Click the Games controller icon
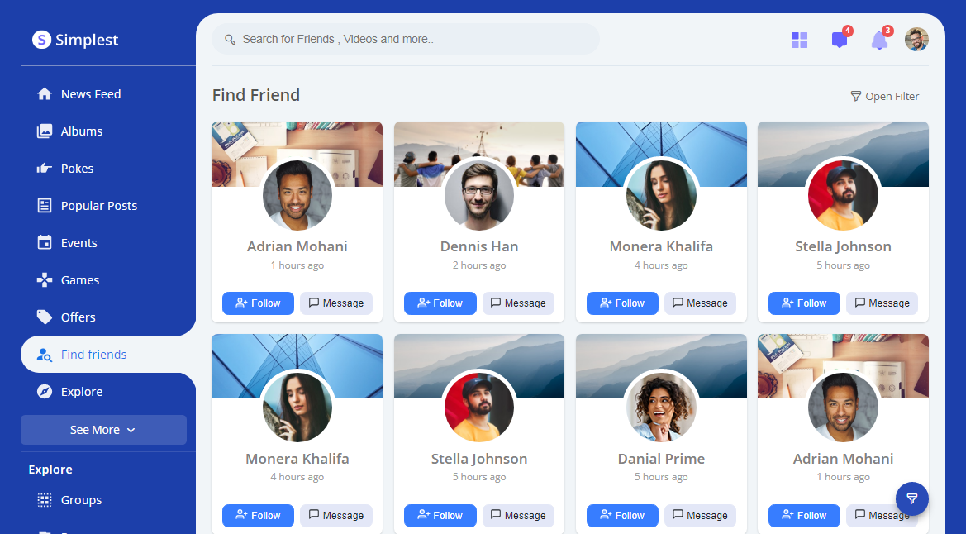 click(x=45, y=280)
